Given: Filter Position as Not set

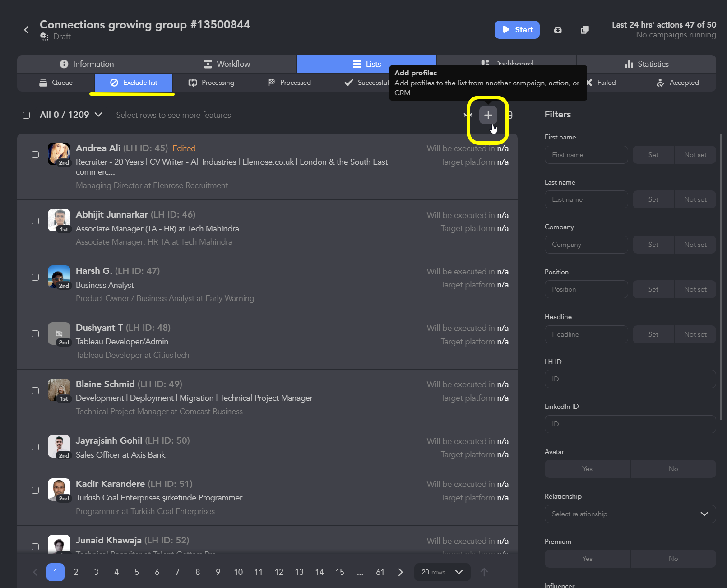Looking at the screenshot, I should click(695, 289).
